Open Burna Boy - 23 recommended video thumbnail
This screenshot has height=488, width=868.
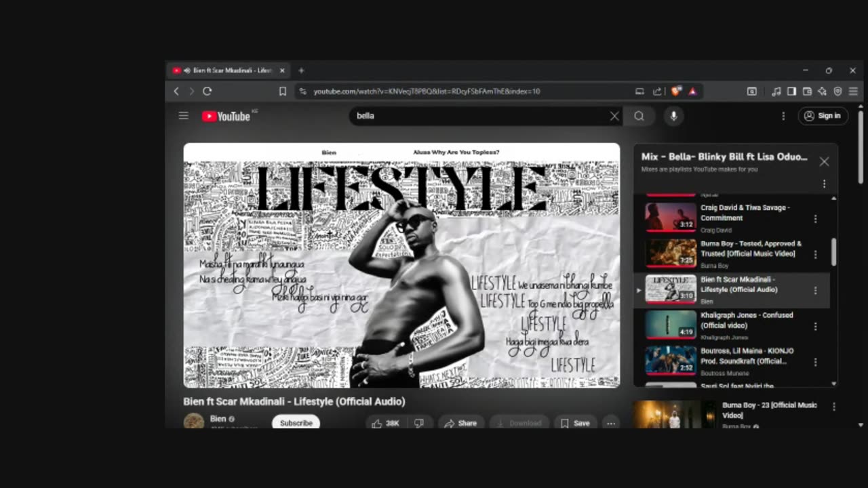(x=674, y=414)
